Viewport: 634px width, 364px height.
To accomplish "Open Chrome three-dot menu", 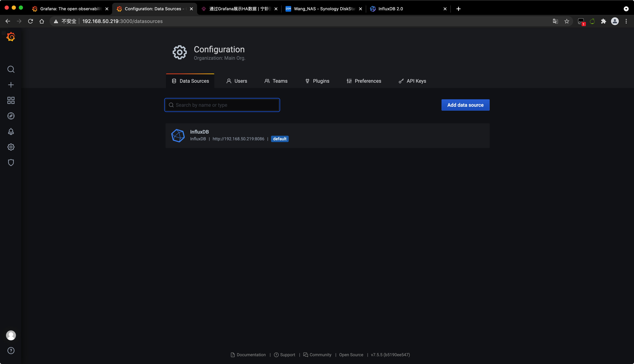I will 626,21.
